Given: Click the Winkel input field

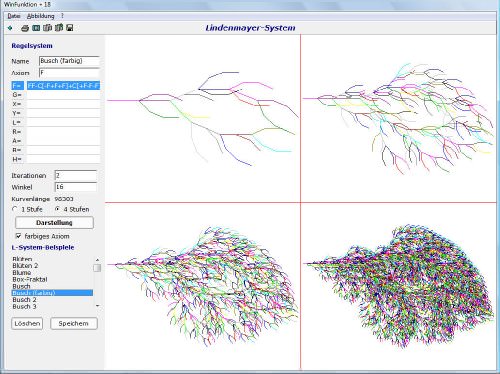Looking at the screenshot, I should click(76, 187).
